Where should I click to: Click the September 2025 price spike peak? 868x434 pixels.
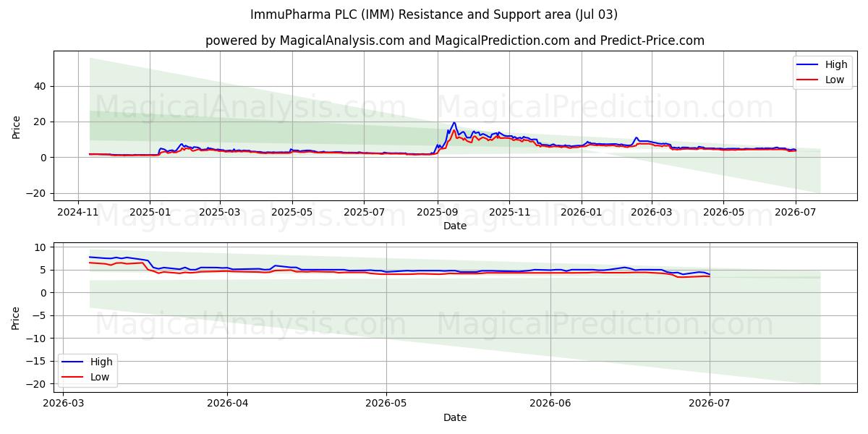[454, 123]
